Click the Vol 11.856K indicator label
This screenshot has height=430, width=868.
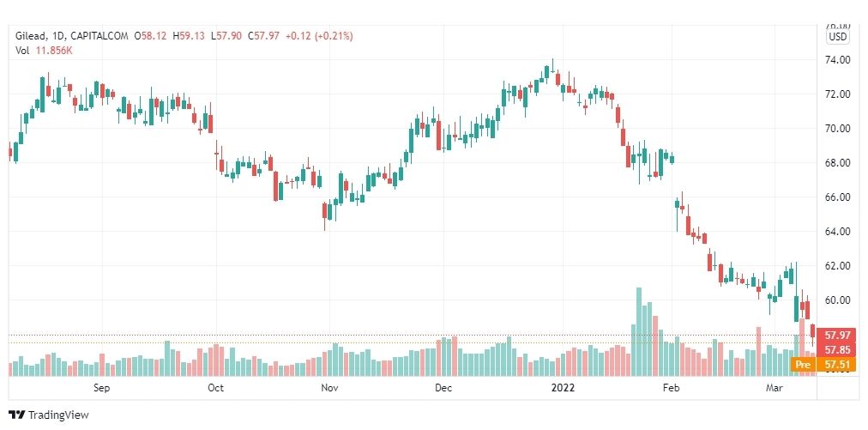coord(45,51)
